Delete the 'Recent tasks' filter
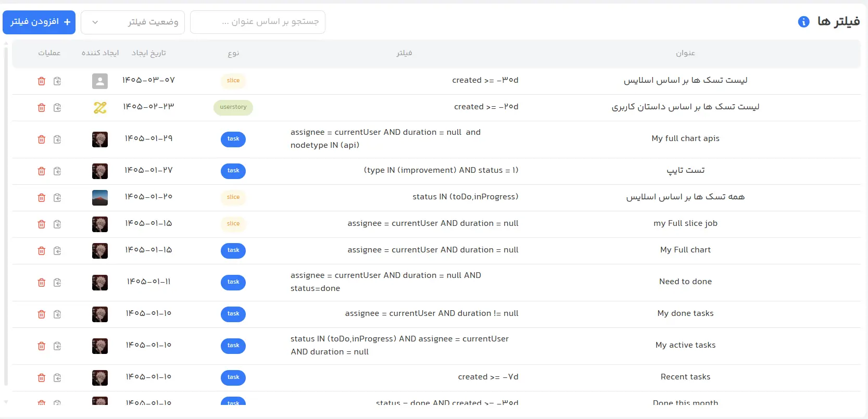Screen dimensions: 868x419 42,377
